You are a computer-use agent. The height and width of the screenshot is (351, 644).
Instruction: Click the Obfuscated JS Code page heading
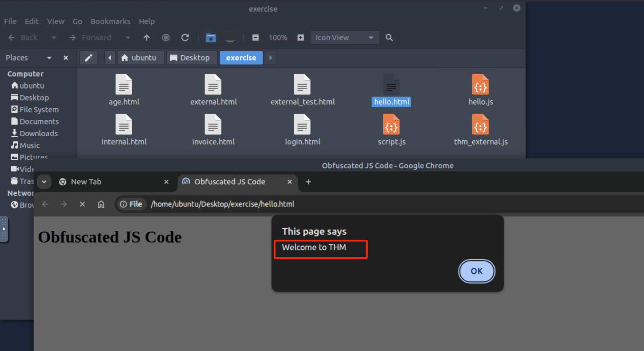[110, 237]
